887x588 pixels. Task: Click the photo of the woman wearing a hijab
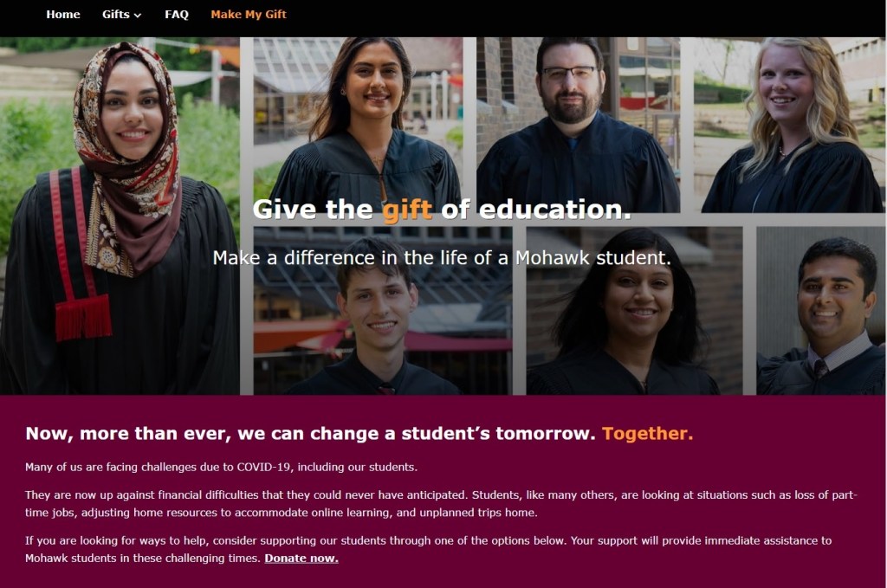(x=120, y=216)
